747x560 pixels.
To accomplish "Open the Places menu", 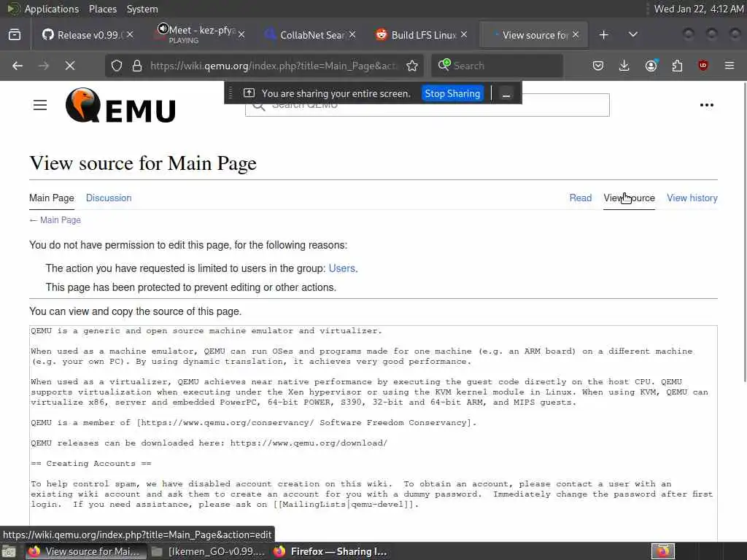I will click(102, 9).
